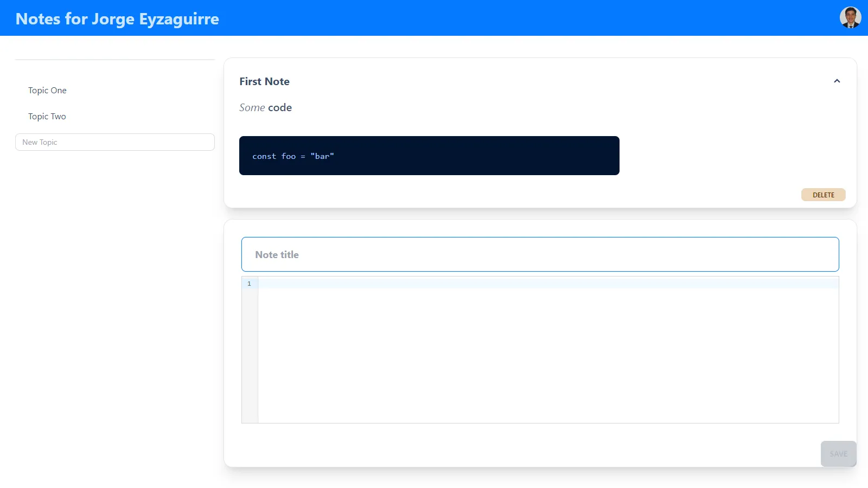Open the user profile avatar
Viewport: 868px width, 488px height.
[851, 17]
